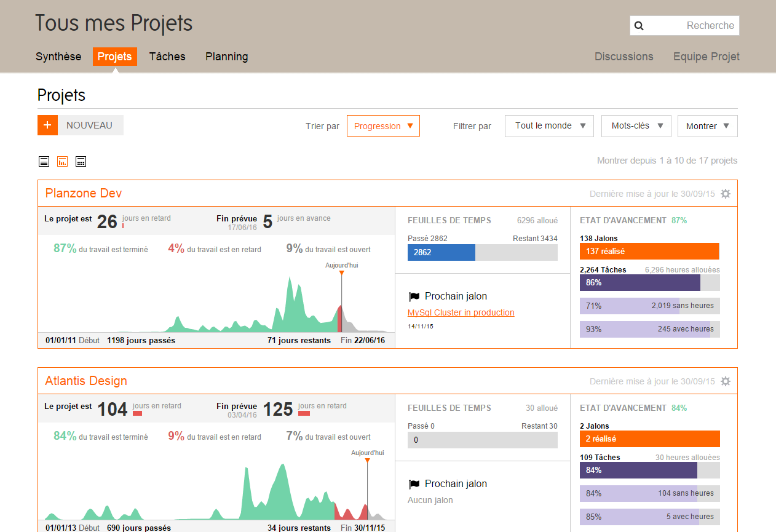Switch to the Planning tab

coord(227,57)
